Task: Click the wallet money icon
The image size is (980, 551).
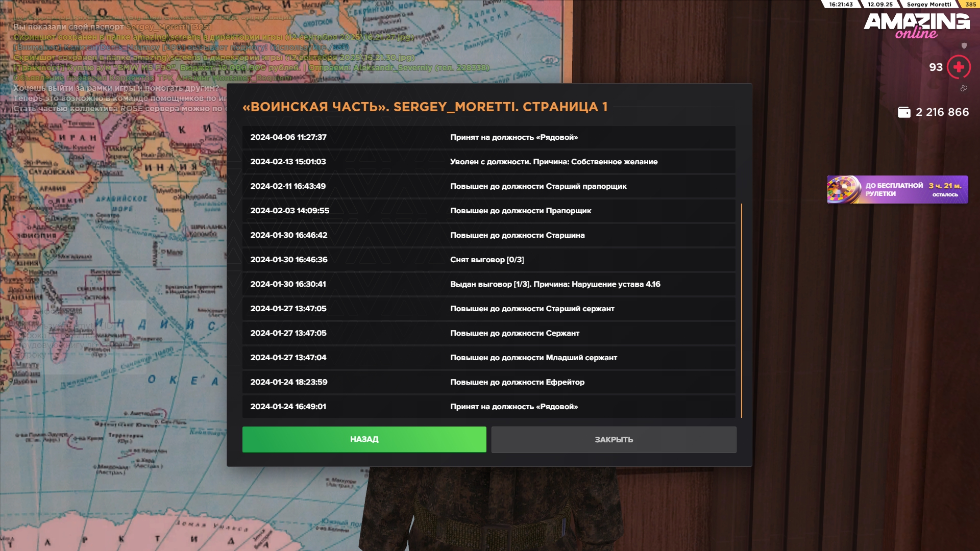Action: (x=904, y=112)
